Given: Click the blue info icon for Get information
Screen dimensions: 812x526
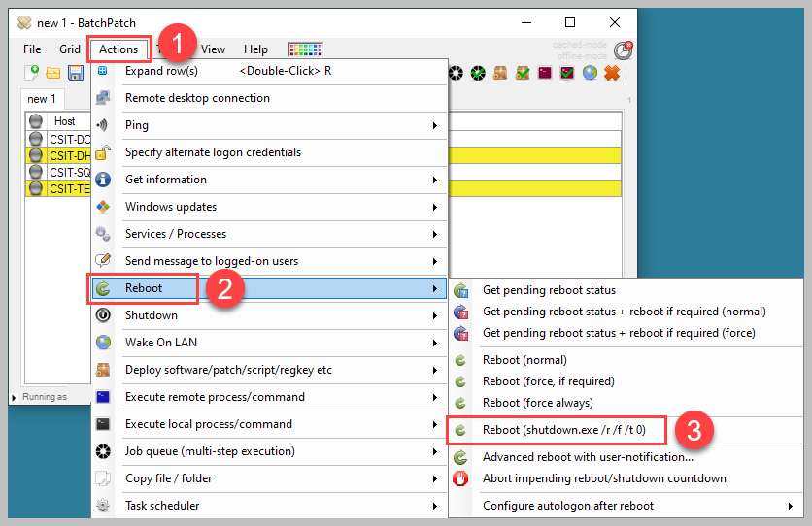Looking at the screenshot, I should tap(103, 180).
